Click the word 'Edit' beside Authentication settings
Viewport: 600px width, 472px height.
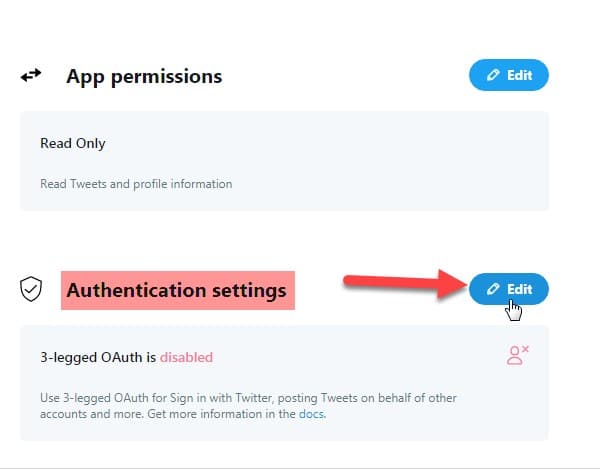tap(519, 289)
